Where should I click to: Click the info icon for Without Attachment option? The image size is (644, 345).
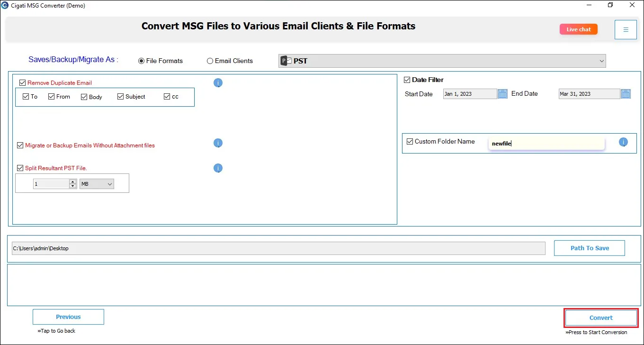click(x=218, y=143)
